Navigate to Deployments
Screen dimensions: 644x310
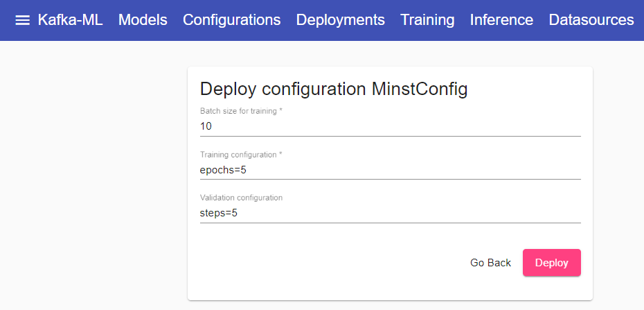[341, 19]
